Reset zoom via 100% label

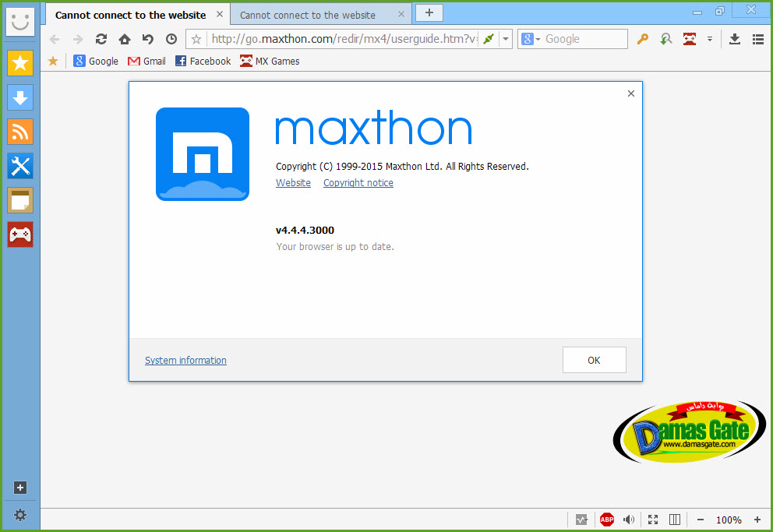(x=729, y=520)
